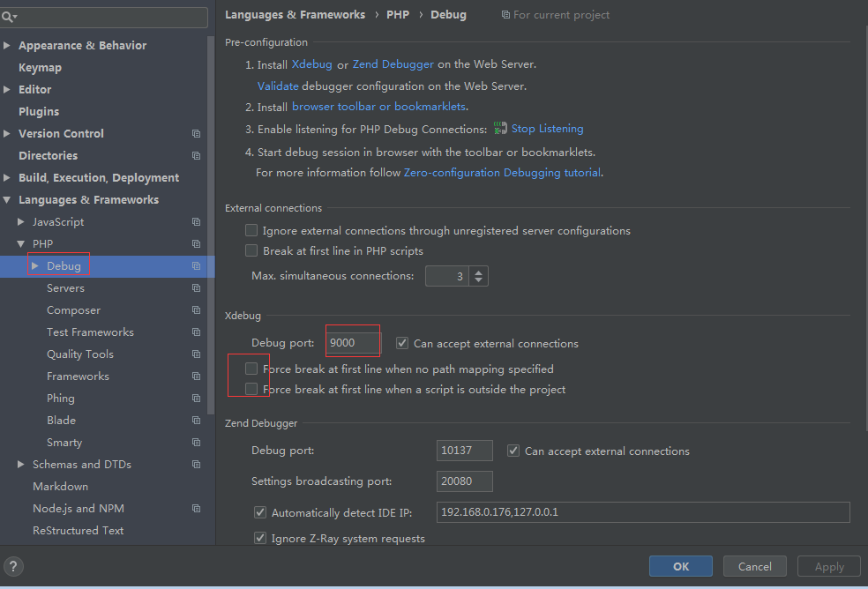
Task: Click the project-level icon next to Schemas and DTDs
Action: click(196, 464)
